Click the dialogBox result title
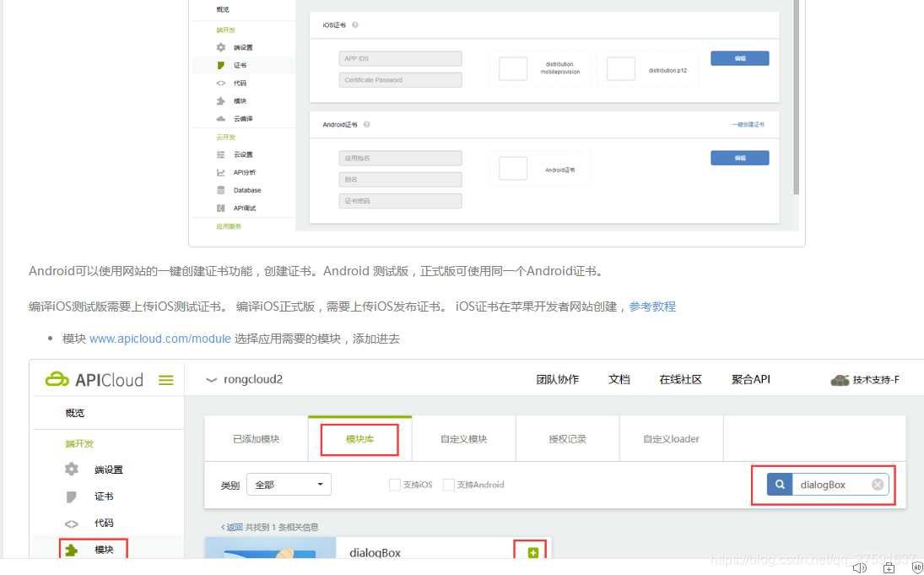This screenshot has height=575, width=924. pyautogui.click(x=375, y=552)
